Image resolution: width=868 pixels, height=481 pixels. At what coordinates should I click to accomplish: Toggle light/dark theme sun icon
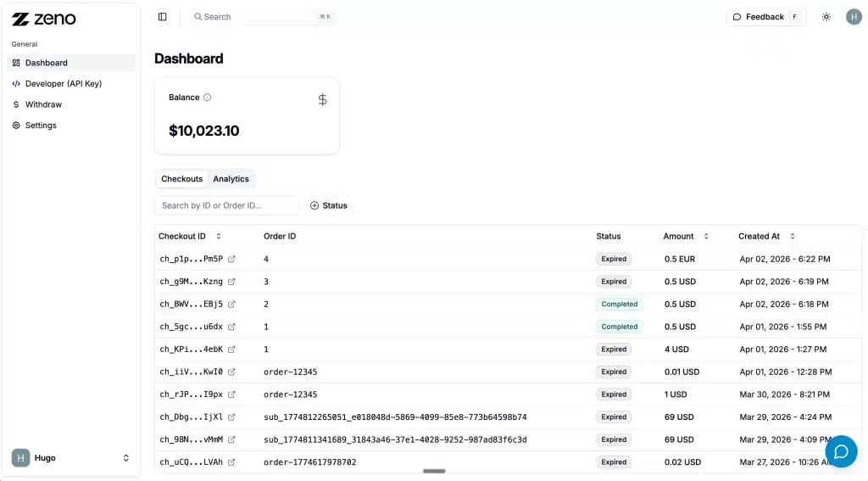(826, 17)
